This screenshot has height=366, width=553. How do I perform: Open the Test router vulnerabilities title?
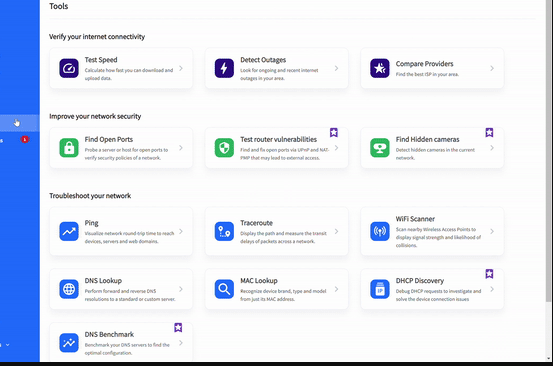pos(278,140)
